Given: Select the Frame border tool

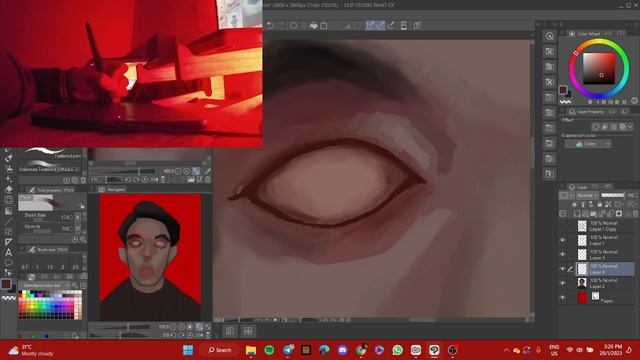Looking at the screenshot, I should point(8,231).
